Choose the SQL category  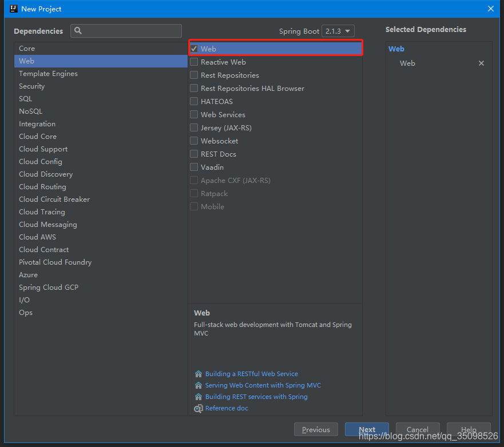click(x=101, y=98)
